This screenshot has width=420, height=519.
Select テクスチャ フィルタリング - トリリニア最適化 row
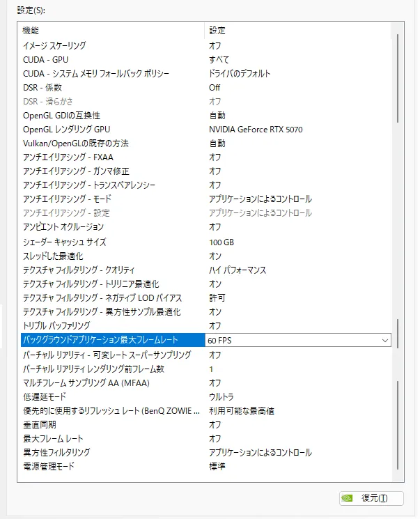pos(206,284)
